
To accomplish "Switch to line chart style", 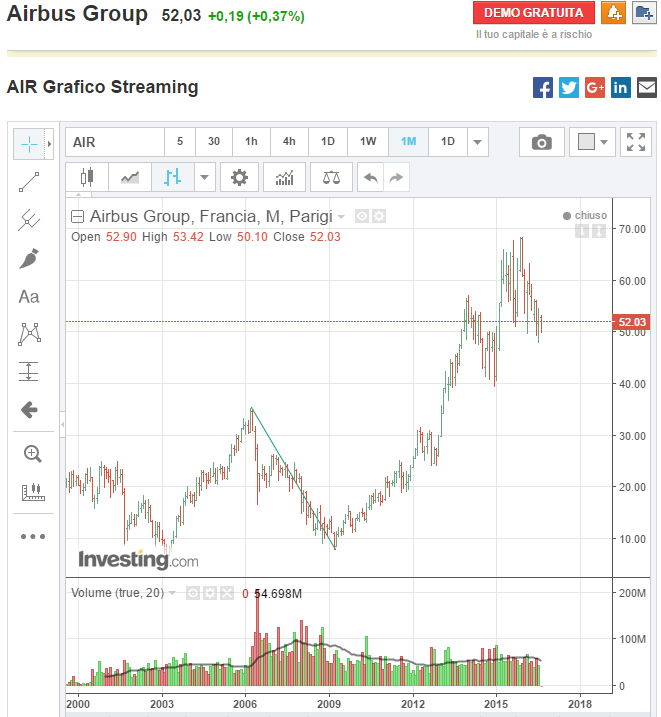I will pyautogui.click(x=130, y=177).
